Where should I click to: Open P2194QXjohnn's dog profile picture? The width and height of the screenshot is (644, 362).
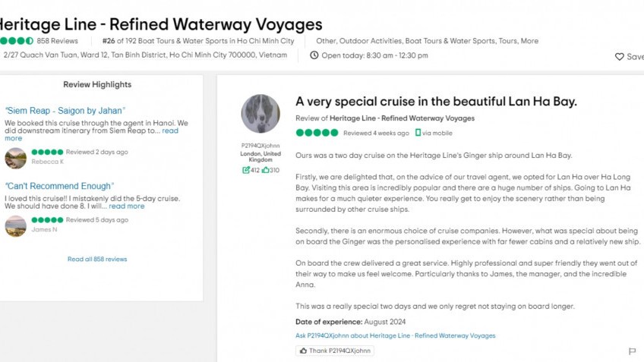click(x=260, y=114)
